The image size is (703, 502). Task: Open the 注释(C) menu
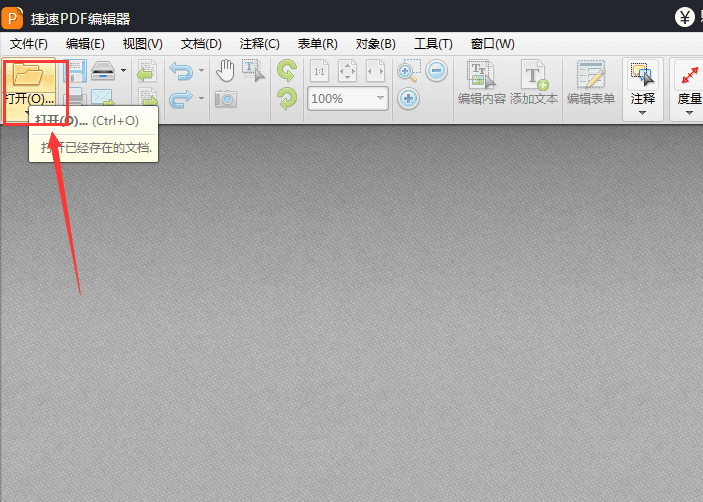[x=260, y=44]
